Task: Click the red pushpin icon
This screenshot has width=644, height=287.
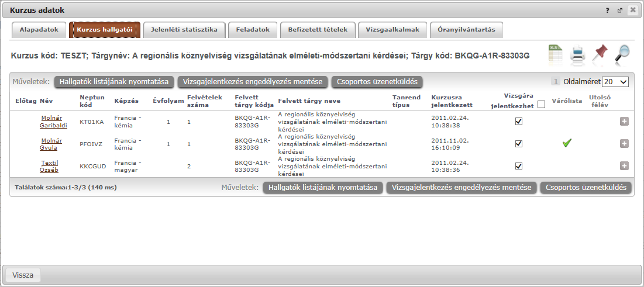Action: click(x=600, y=54)
